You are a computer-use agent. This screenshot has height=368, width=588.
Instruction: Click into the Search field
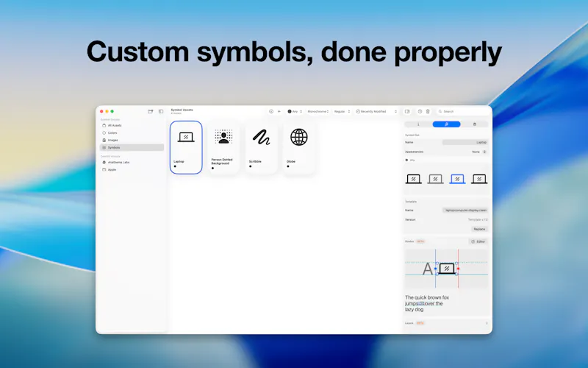(x=463, y=112)
